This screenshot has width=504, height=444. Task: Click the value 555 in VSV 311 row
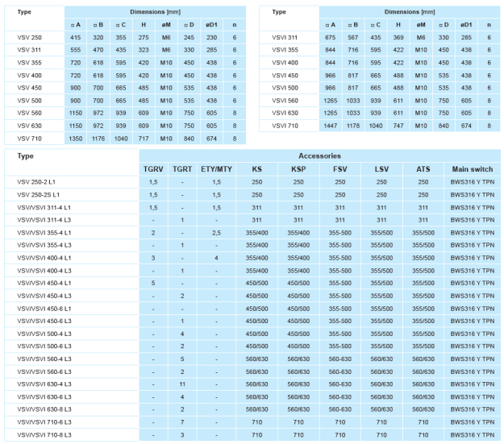click(76, 50)
